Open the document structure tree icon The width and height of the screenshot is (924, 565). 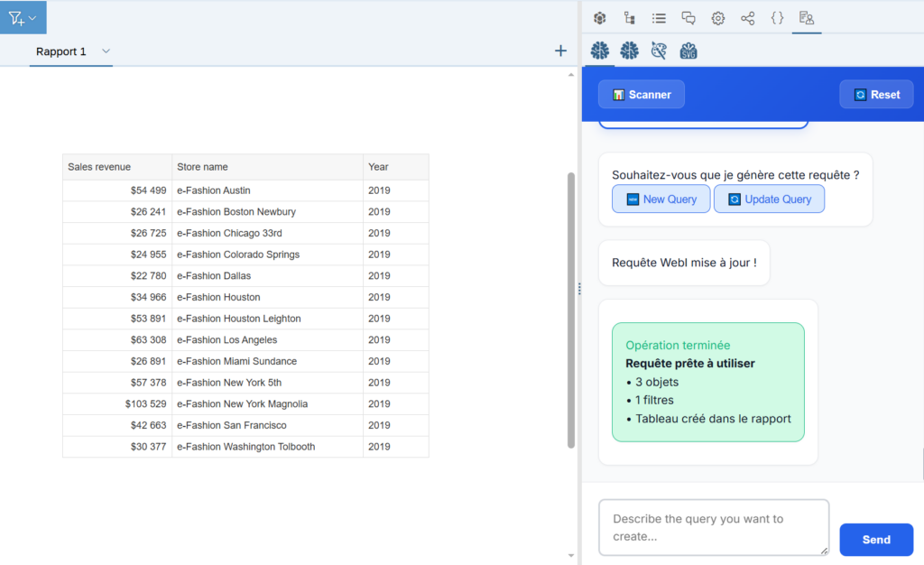[629, 18]
